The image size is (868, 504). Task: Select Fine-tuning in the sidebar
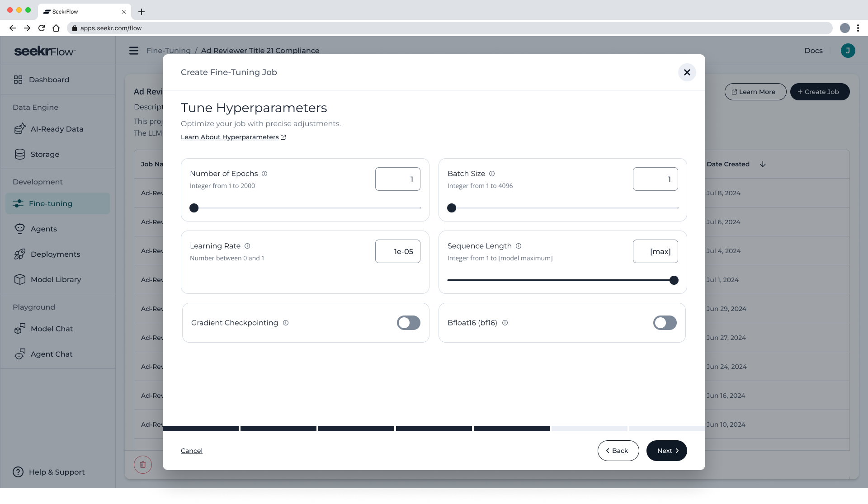tap(58, 203)
